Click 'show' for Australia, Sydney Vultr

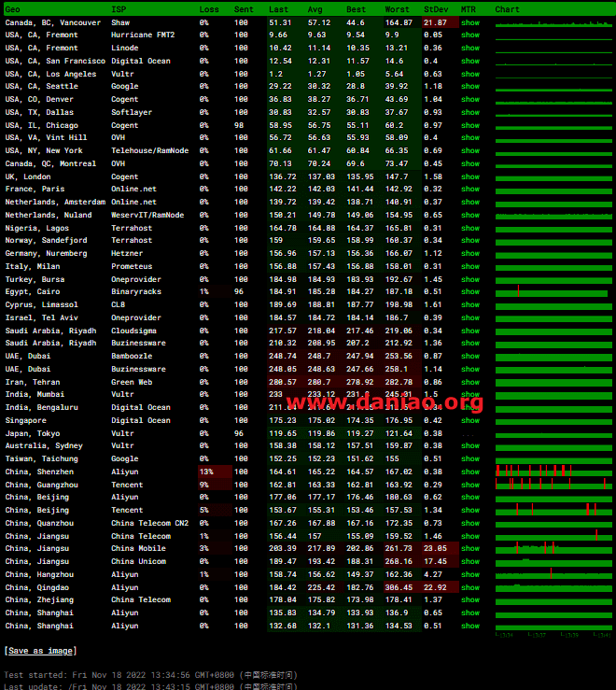tap(469, 445)
